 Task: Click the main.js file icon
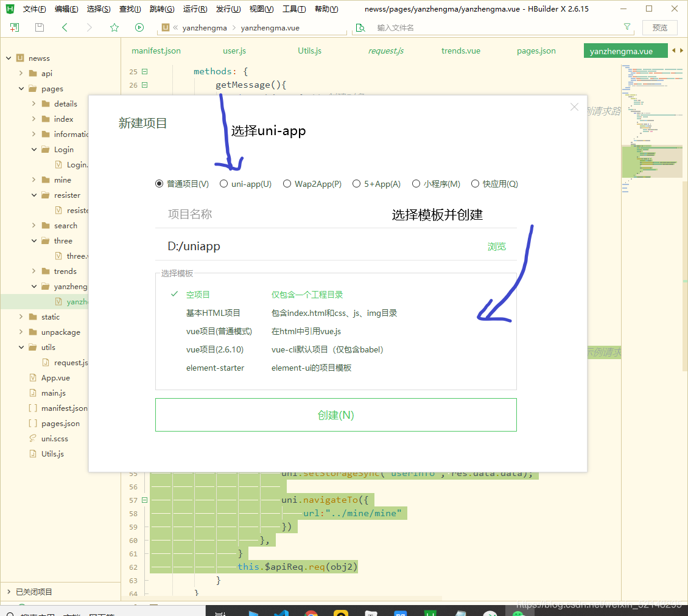click(x=33, y=393)
